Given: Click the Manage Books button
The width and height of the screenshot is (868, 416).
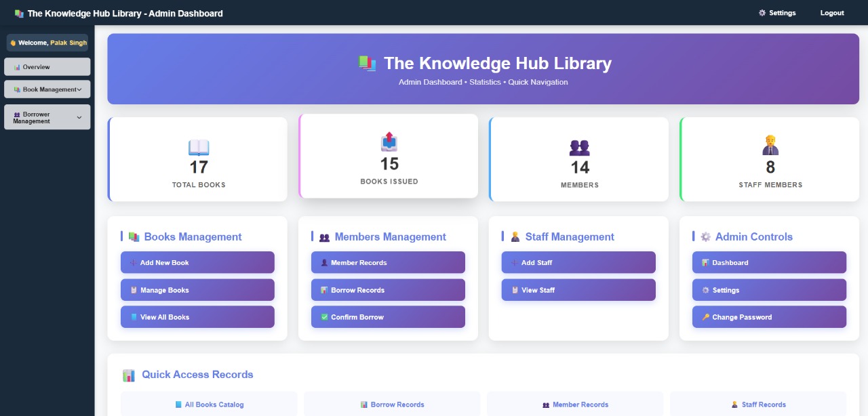Looking at the screenshot, I should [x=197, y=290].
